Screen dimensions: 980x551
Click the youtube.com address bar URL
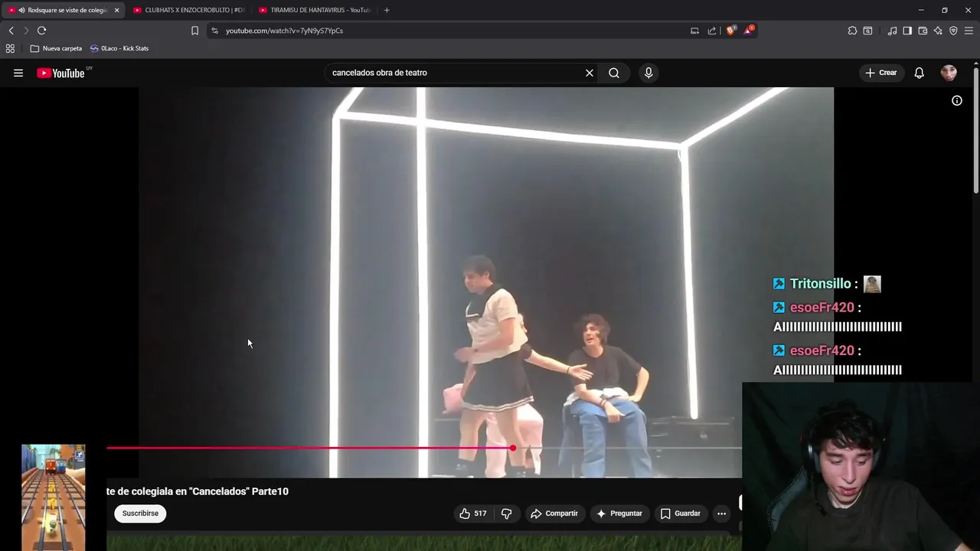(284, 31)
